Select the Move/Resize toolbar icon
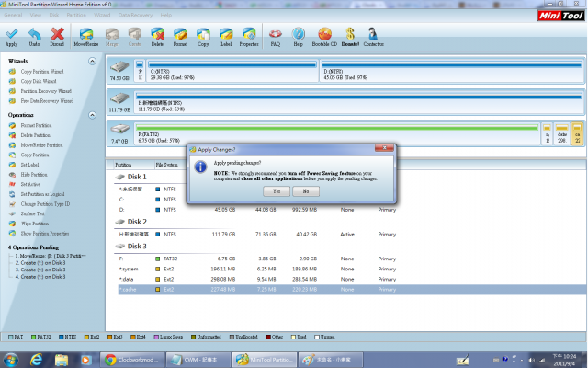This screenshot has height=368, width=588. (x=85, y=37)
